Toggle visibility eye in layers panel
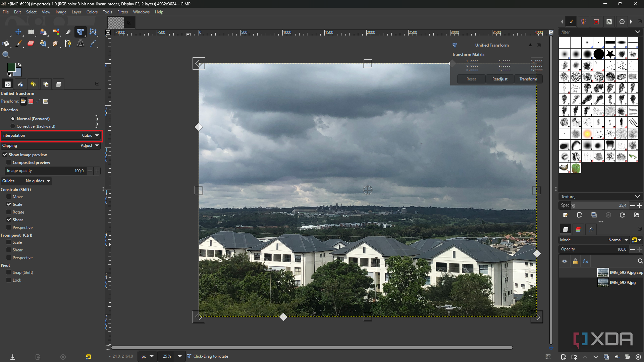The height and width of the screenshot is (362, 644). pos(565,261)
